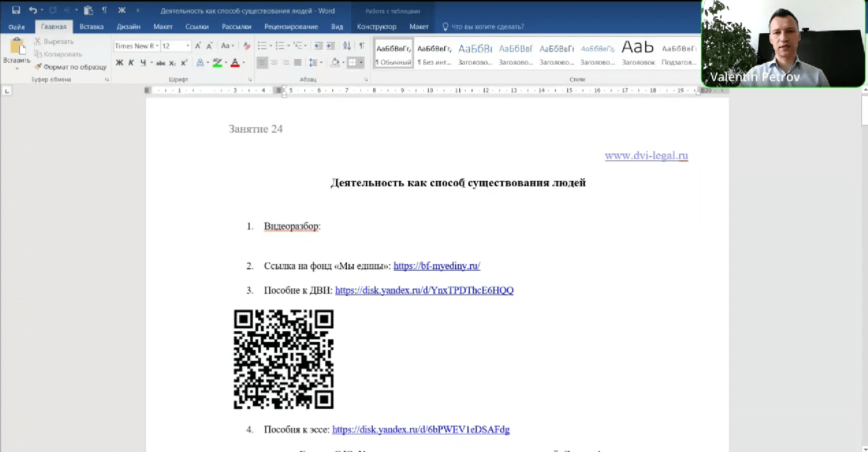Align text to the right
868x452 pixels.
coord(286,62)
